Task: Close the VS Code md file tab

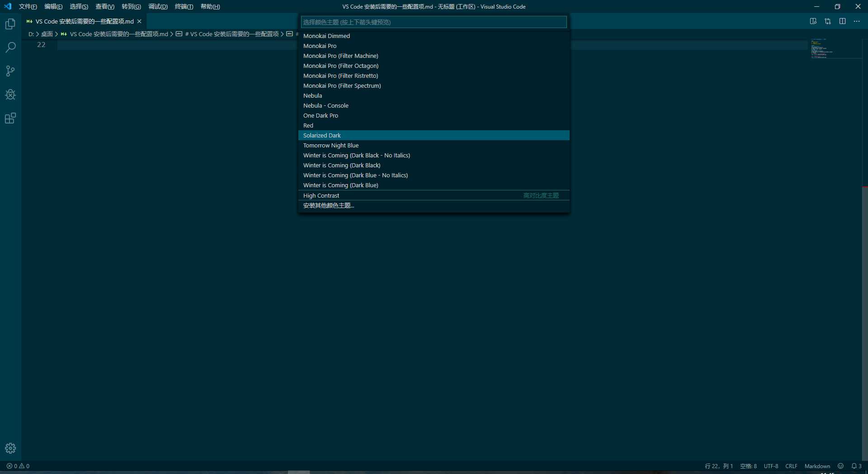Action: (x=139, y=21)
